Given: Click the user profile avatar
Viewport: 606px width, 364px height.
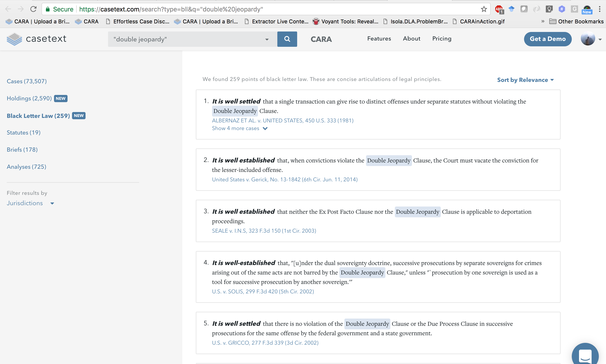Looking at the screenshot, I should tap(588, 39).
